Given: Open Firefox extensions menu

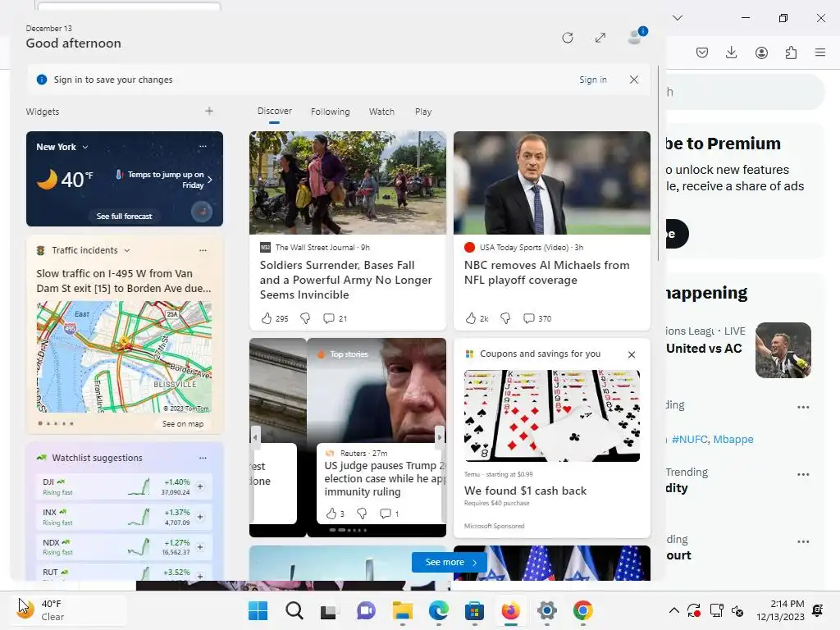Looking at the screenshot, I should click(x=791, y=52).
